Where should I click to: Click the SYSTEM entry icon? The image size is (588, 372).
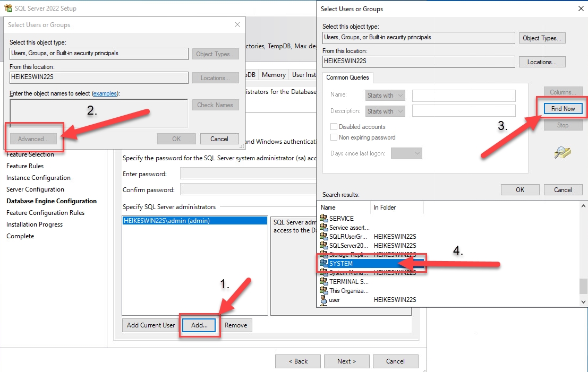(x=323, y=263)
